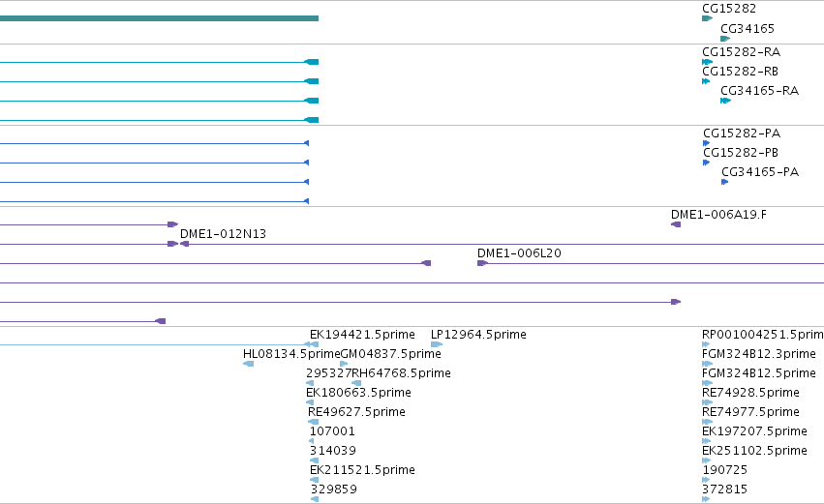Open the RE74928.5prime EST label

click(x=750, y=393)
